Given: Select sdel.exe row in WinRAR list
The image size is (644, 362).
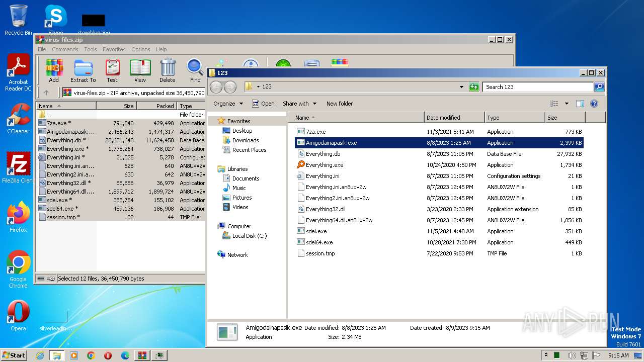Looking at the screenshot, I should pos(121,200).
